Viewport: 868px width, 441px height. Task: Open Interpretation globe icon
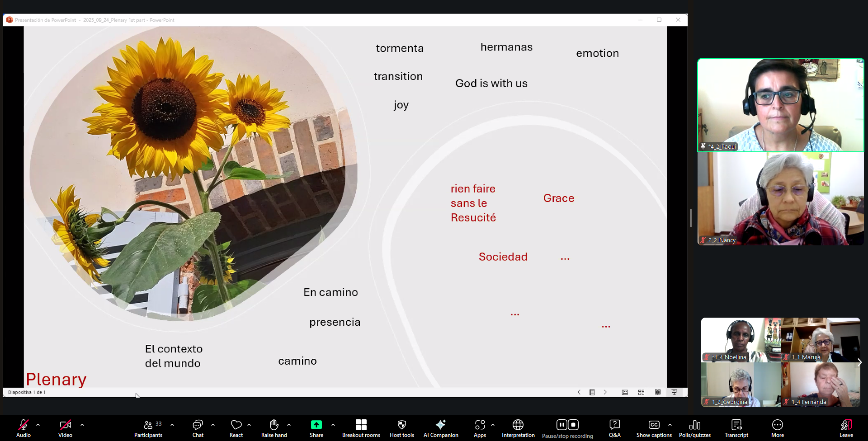point(518,428)
